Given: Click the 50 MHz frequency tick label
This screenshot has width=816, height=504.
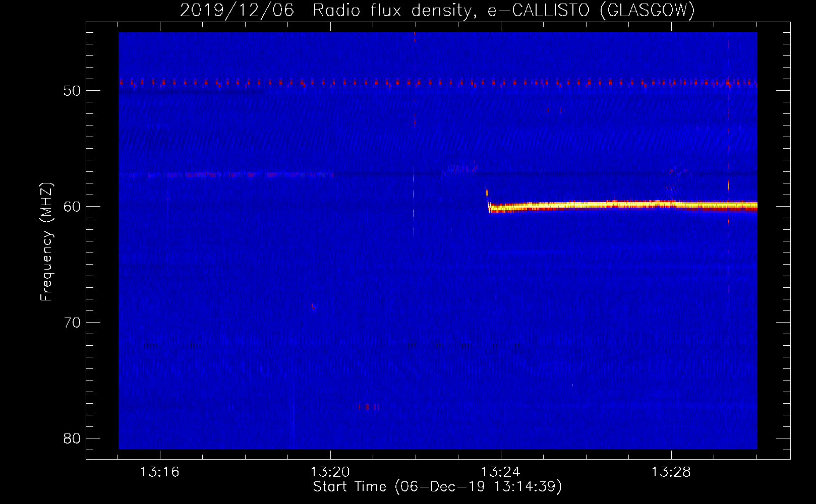Looking at the screenshot, I should coord(73,91).
